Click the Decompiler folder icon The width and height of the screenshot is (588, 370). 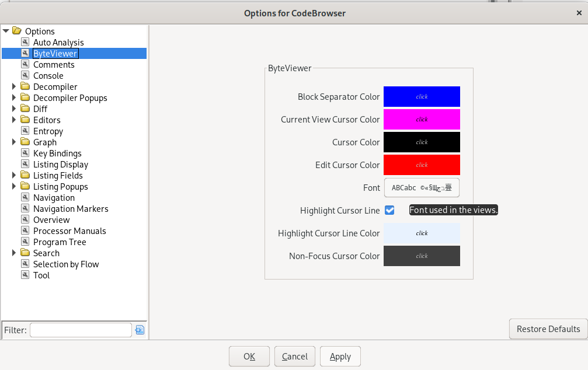pyautogui.click(x=25, y=86)
